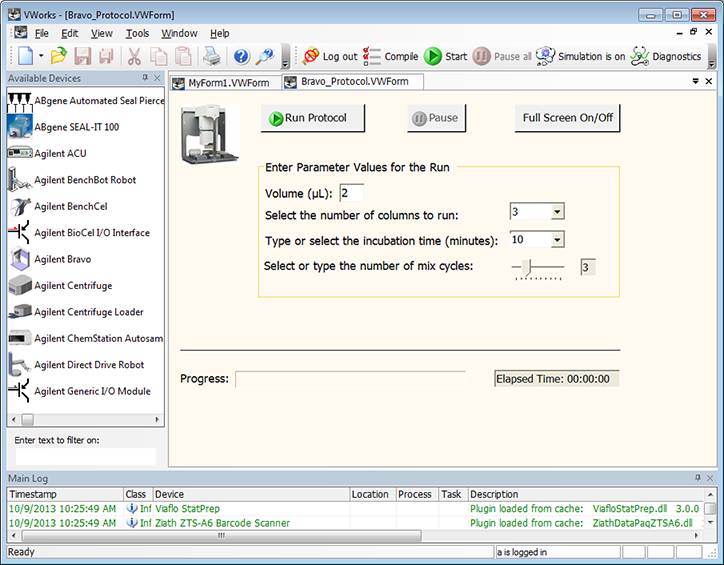Open Diagnostics from the toolbar
The height and width of the screenshot is (565, 724).
(x=667, y=57)
